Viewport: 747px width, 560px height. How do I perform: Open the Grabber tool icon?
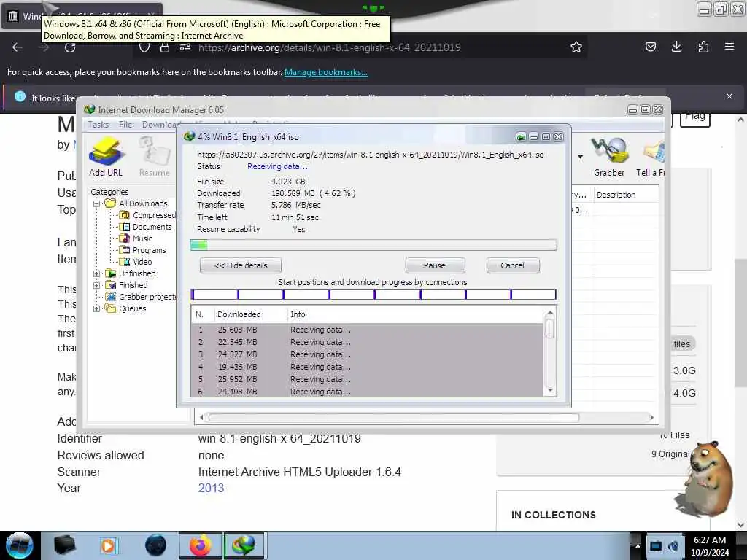click(609, 157)
